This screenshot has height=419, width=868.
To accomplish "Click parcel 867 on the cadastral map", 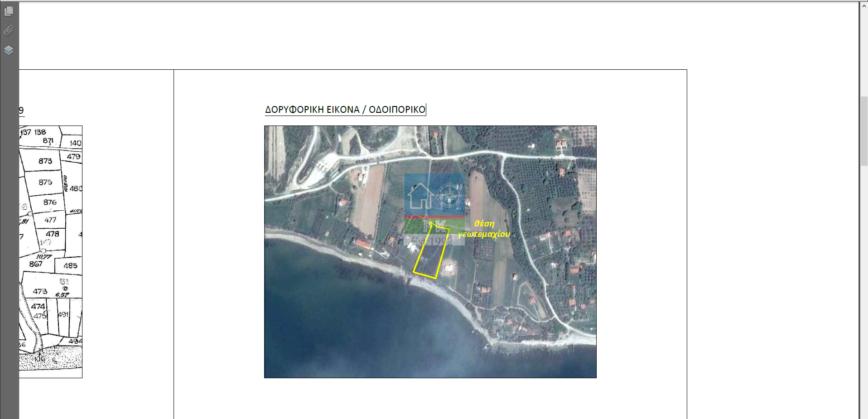I will coord(36,264).
